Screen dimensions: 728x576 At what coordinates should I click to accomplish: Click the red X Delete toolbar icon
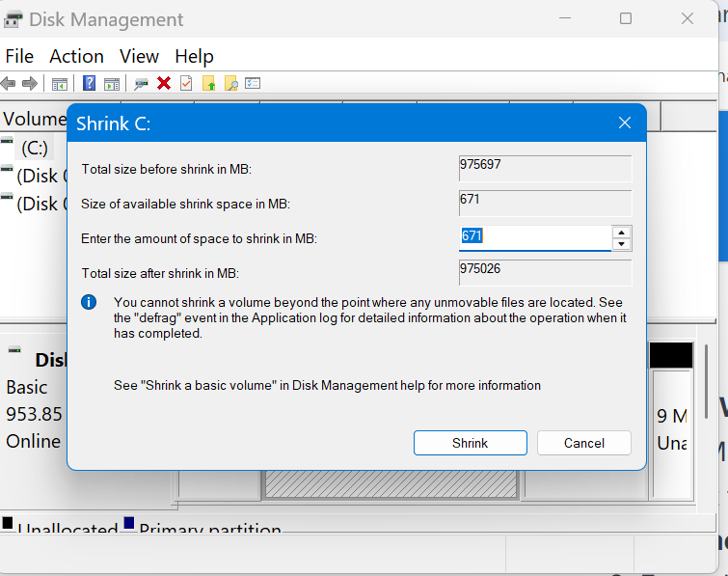click(163, 84)
